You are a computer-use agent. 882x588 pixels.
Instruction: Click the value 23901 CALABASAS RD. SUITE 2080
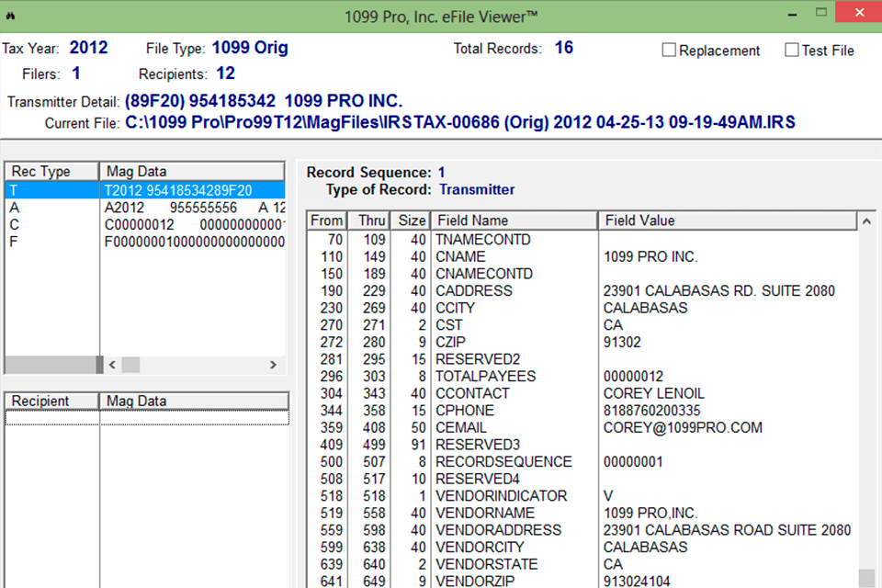[719, 291]
